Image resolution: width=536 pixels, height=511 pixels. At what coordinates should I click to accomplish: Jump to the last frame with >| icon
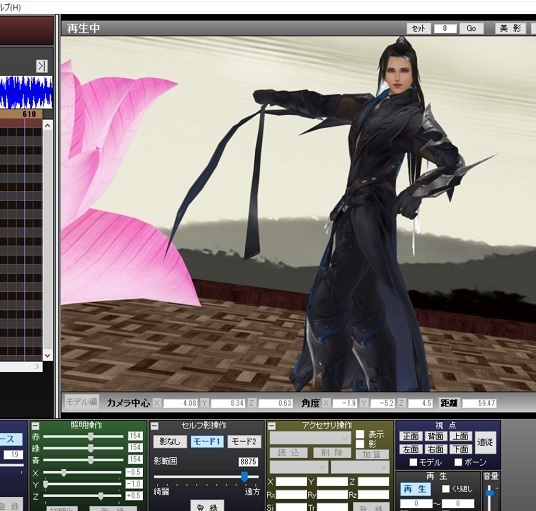(42, 66)
